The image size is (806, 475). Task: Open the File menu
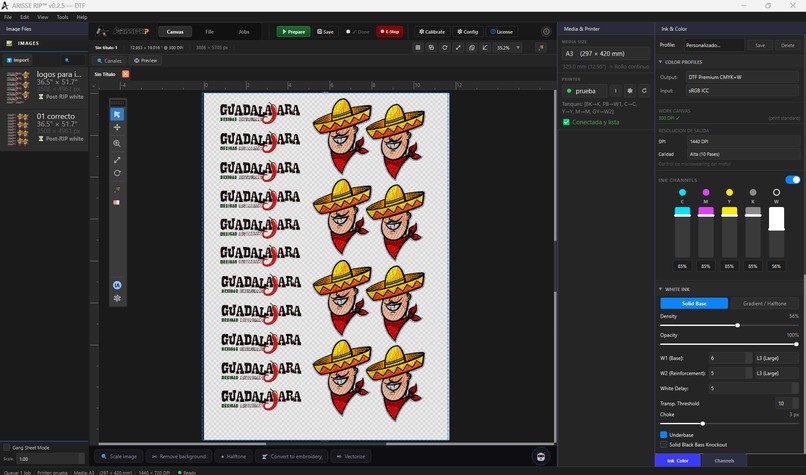(8, 17)
